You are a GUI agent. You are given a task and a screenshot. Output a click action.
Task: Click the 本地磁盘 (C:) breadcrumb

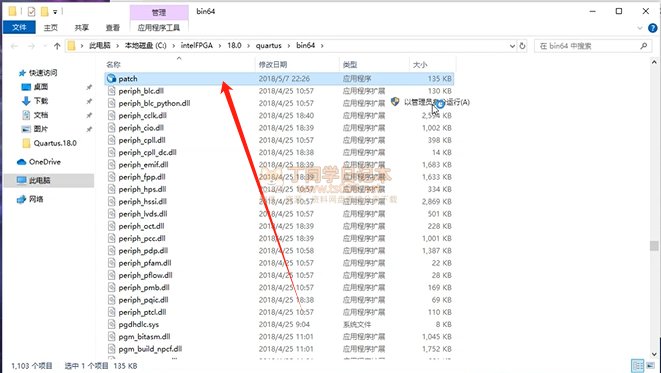tap(145, 46)
